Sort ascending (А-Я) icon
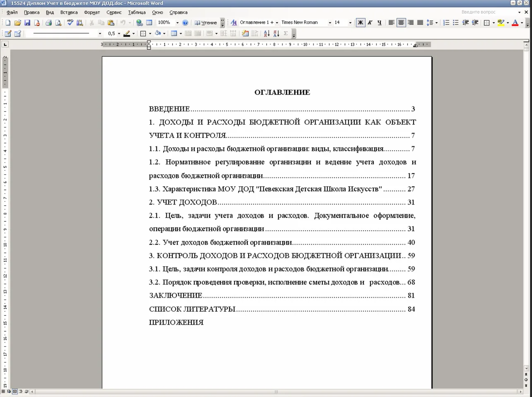 266,33
